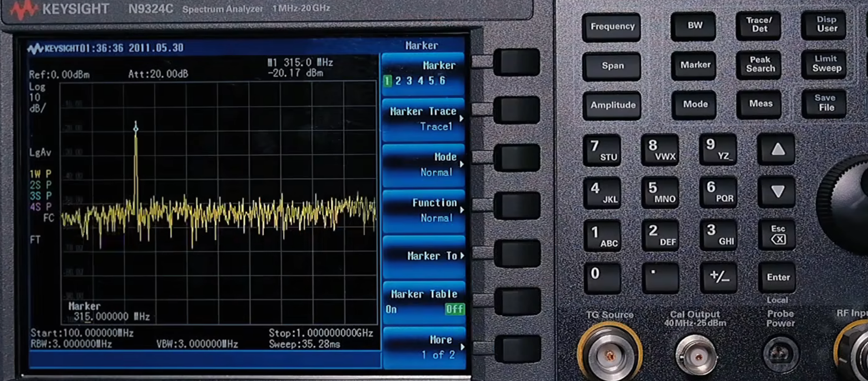This screenshot has width=868, height=381.
Task: Push the hardware softkey beside Marker Table
Action: pos(517,301)
